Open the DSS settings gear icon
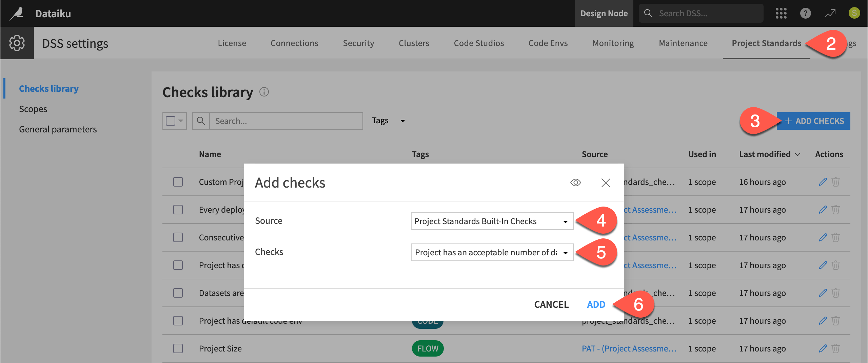 coord(17,43)
